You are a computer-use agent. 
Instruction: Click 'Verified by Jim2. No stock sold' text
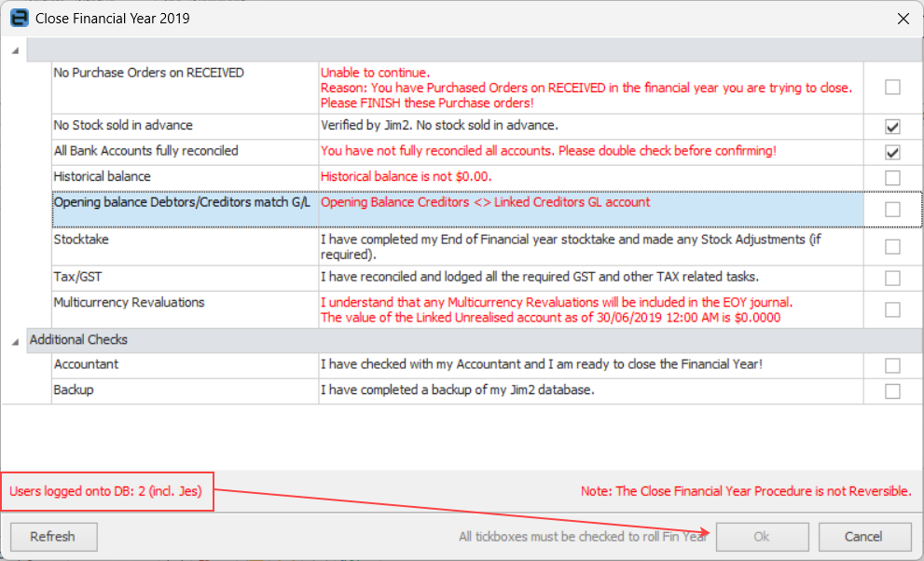pyautogui.click(x=439, y=126)
